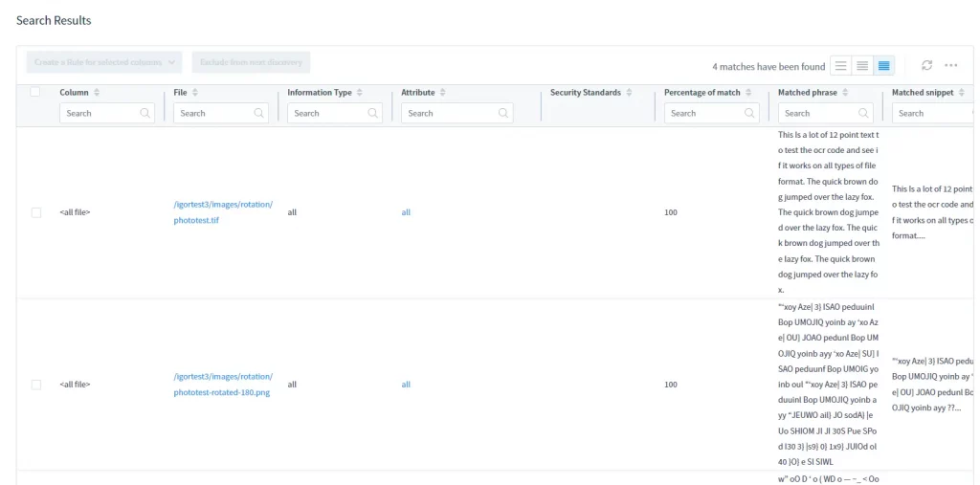Check the phototest.tif row checkbox
Viewport: 980px width, 485px height.
coord(36,212)
